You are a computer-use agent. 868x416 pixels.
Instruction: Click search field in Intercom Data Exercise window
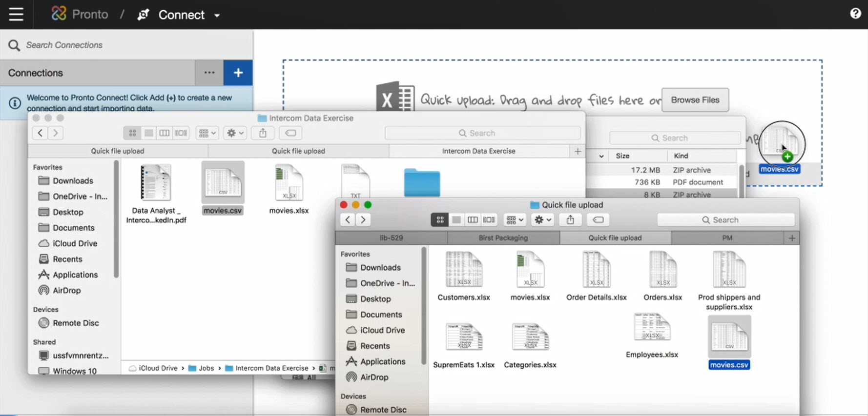click(482, 133)
